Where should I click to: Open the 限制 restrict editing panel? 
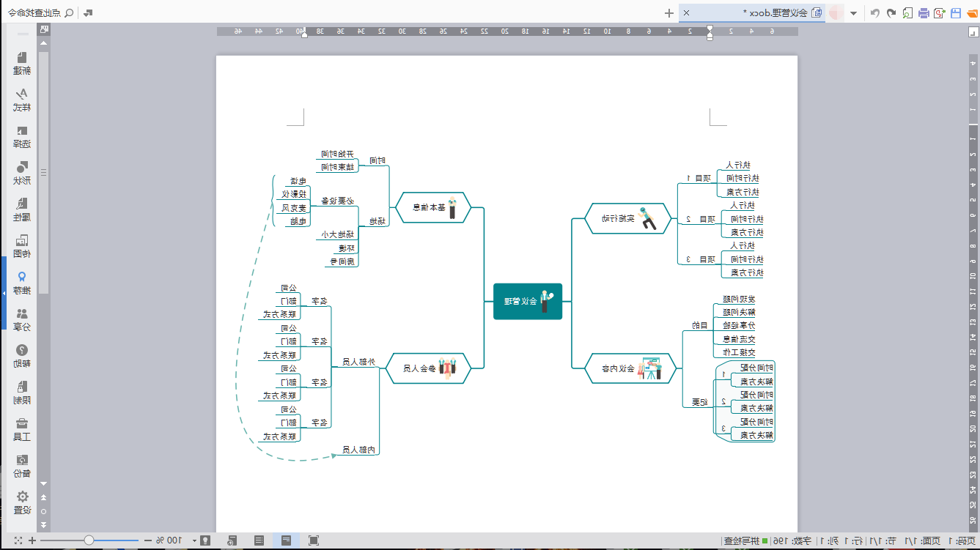click(x=23, y=393)
